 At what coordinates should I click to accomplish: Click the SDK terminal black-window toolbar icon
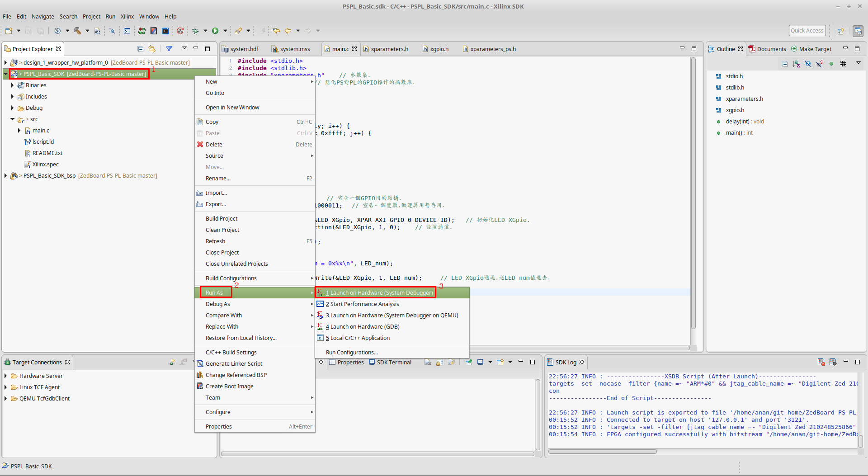(165, 31)
